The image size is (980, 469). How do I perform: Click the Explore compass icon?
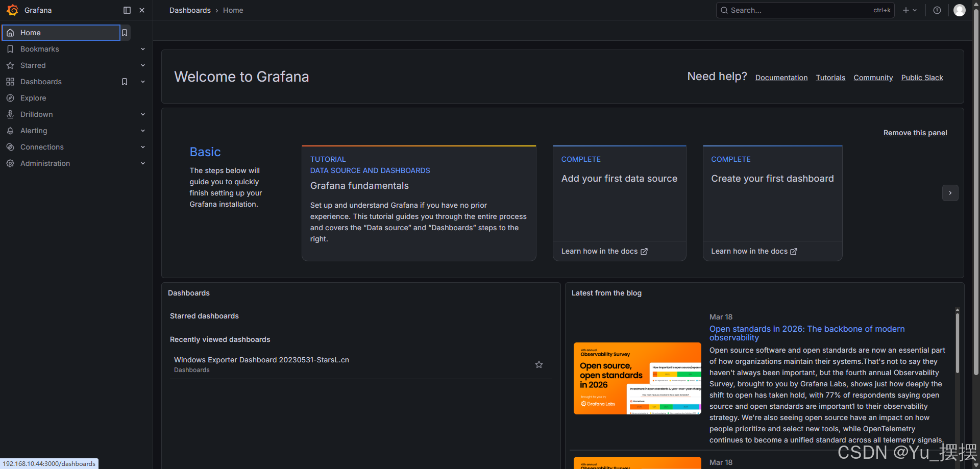10,98
